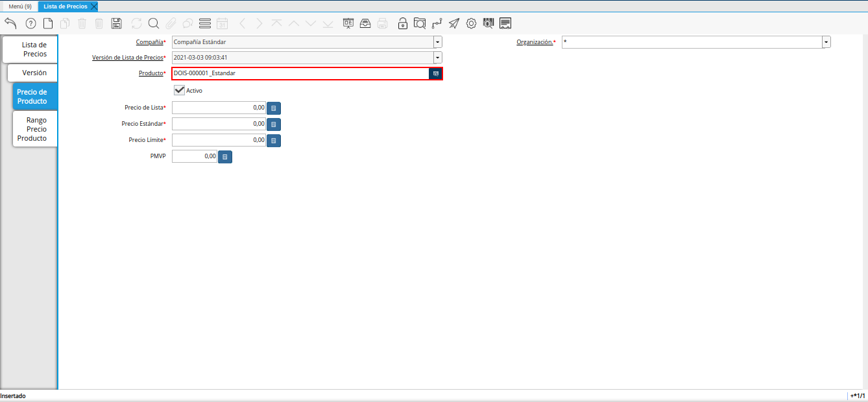The width and height of the screenshot is (868, 402).
Task: Open record lookup with magnifier icon
Action: tap(154, 23)
